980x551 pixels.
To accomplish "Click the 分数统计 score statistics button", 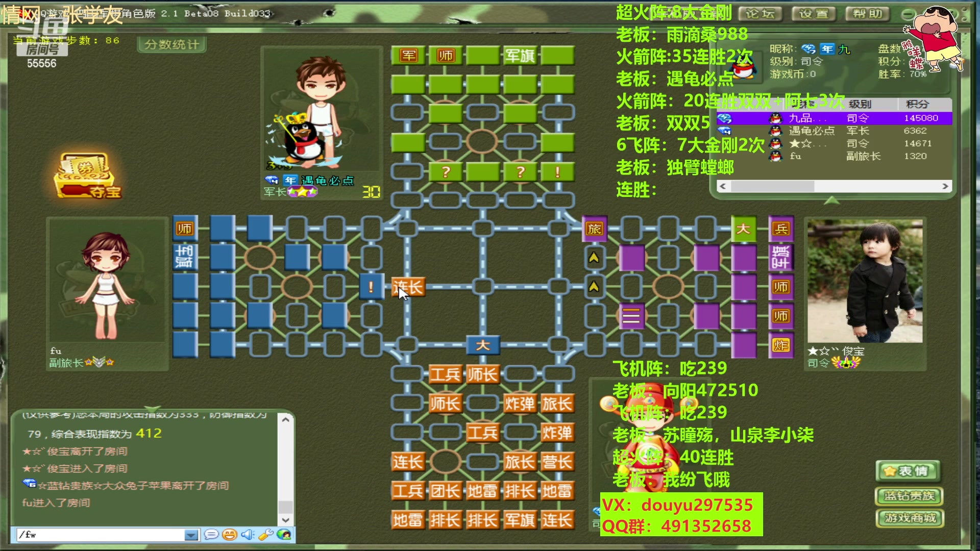I will (171, 44).
